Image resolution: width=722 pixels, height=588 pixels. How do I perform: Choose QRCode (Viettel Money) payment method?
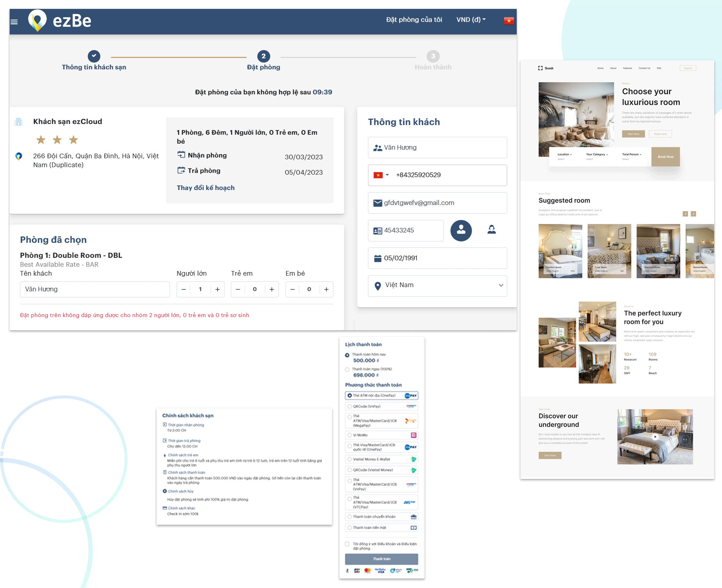click(381, 470)
